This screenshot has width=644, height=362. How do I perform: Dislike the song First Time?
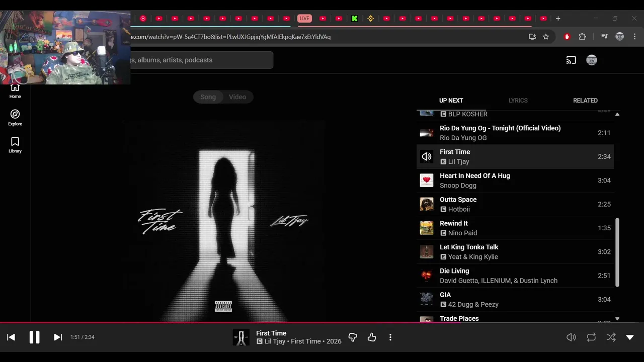[x=353, y=337]
